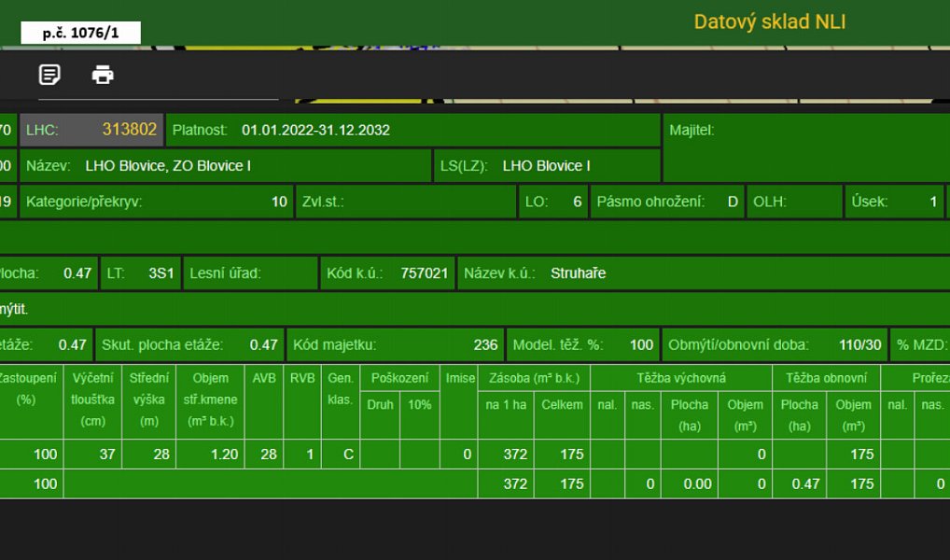This screenshot has width=950, height=560.
Task: Click Těžba obnovní Plocha total 0.47
Action: pyautogui.click(x=805, y=484)
